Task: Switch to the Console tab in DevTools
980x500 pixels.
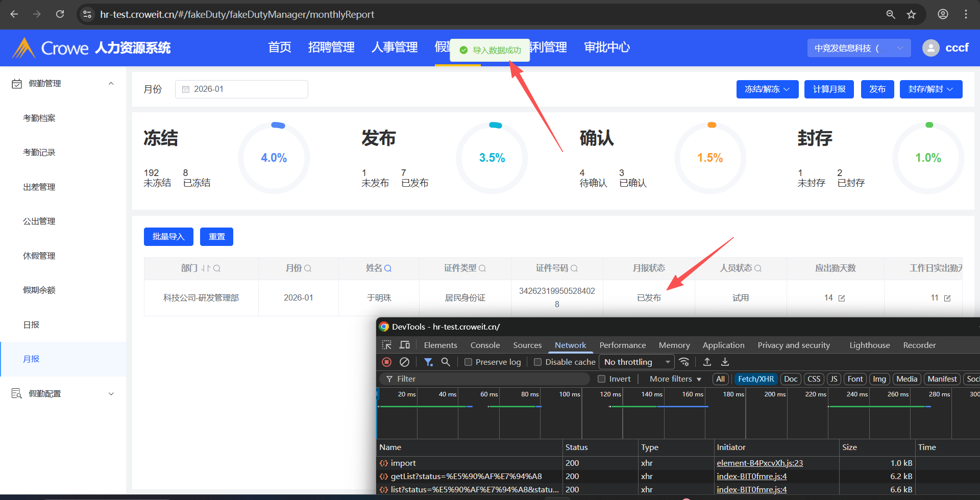Action: point(485,345)
